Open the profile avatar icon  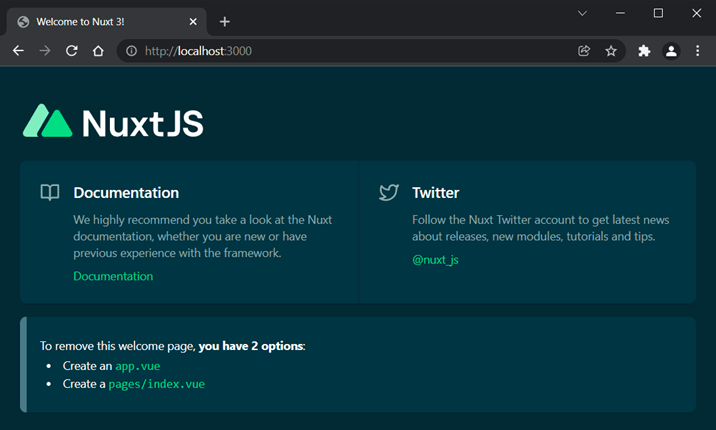click(x=671, y=51)
